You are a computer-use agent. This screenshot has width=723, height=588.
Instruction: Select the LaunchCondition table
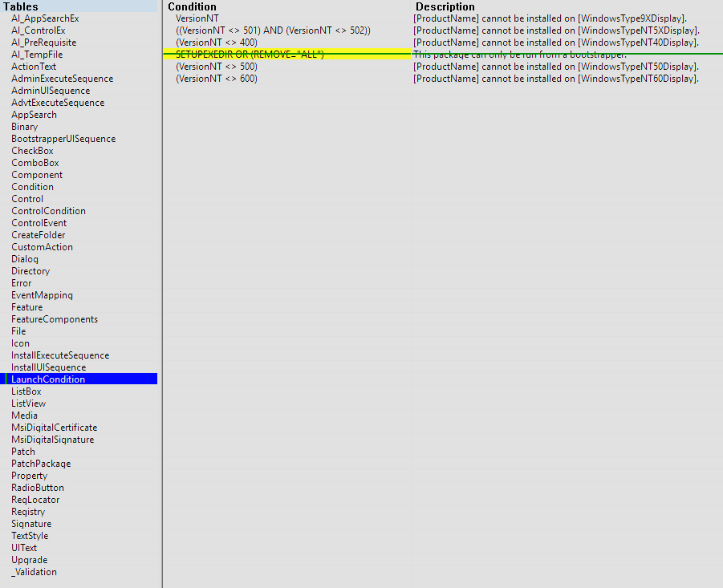coord(48,379)
